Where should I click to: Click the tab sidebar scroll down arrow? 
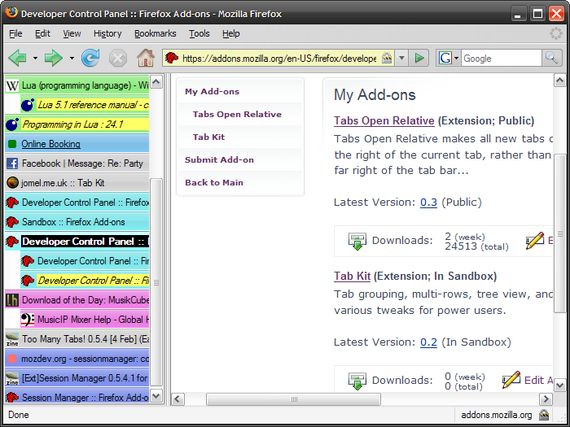point(156,396)
